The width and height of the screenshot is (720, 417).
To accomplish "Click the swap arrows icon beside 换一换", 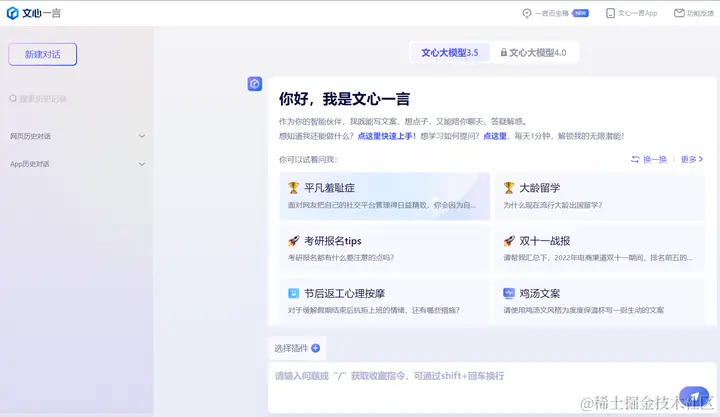I will click(635, 159).
